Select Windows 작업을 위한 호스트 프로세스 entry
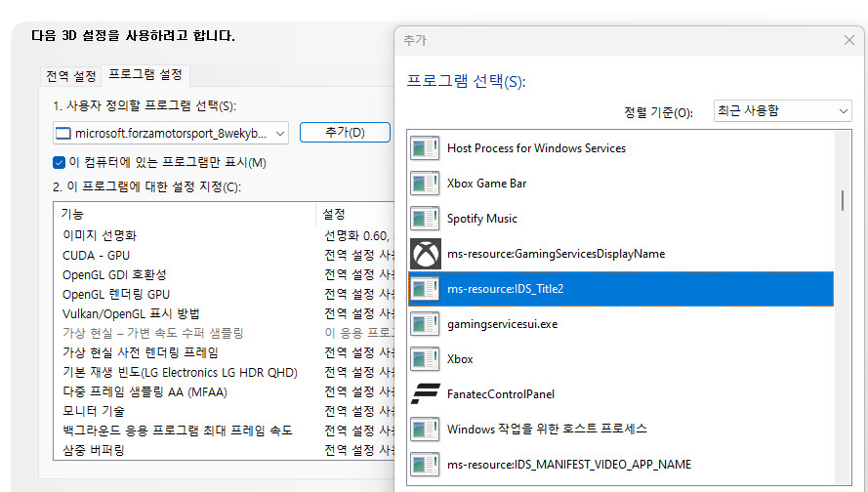The height and width of the screenshot is (492, 868). 621,430
